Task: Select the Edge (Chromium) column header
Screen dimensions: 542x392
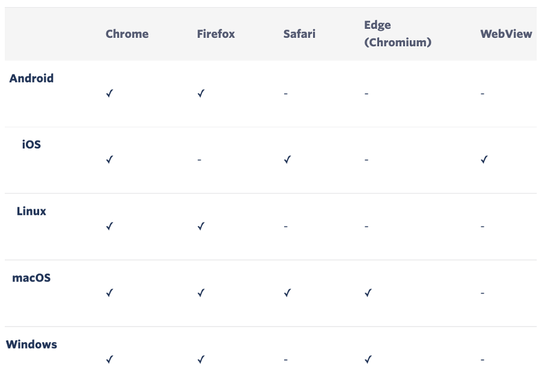Action: click(398, 34)
